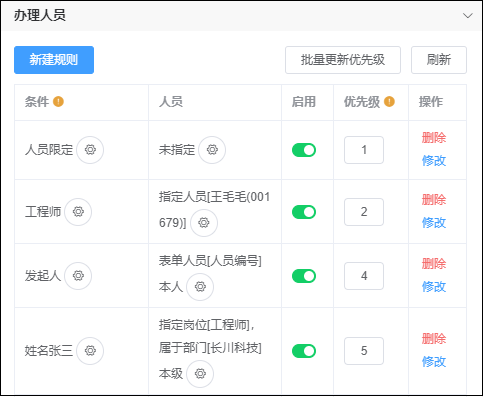This screenshot has width=483, height=397.
Task: Click 删除 for the 姓名张三 rule
Action: pyautogui.click(x=434, y=339)
